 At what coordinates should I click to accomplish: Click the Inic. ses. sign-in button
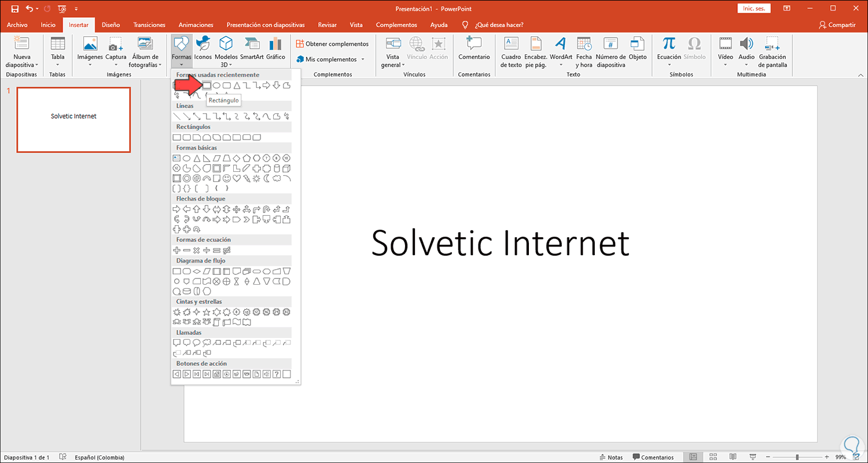754,9
